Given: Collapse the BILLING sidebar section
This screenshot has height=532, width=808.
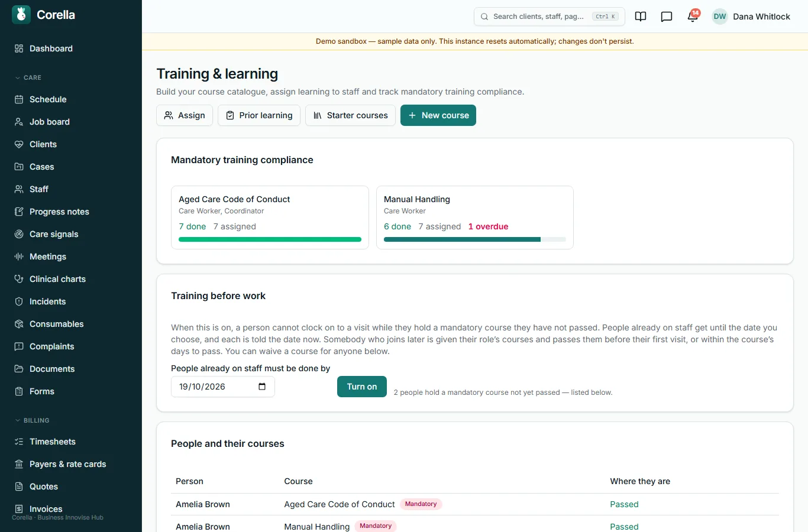Looking at the screenshot, I should [x=32, y=420].
